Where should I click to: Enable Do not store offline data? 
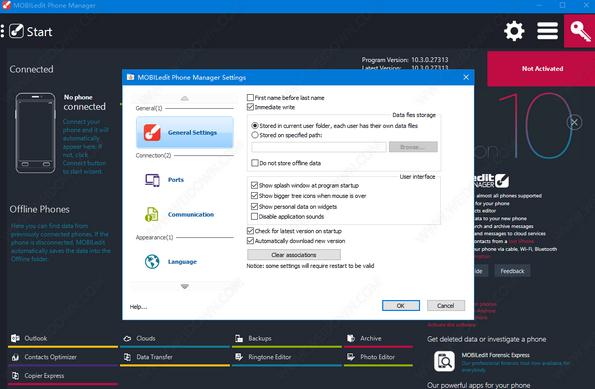click(x=255, y=163)
